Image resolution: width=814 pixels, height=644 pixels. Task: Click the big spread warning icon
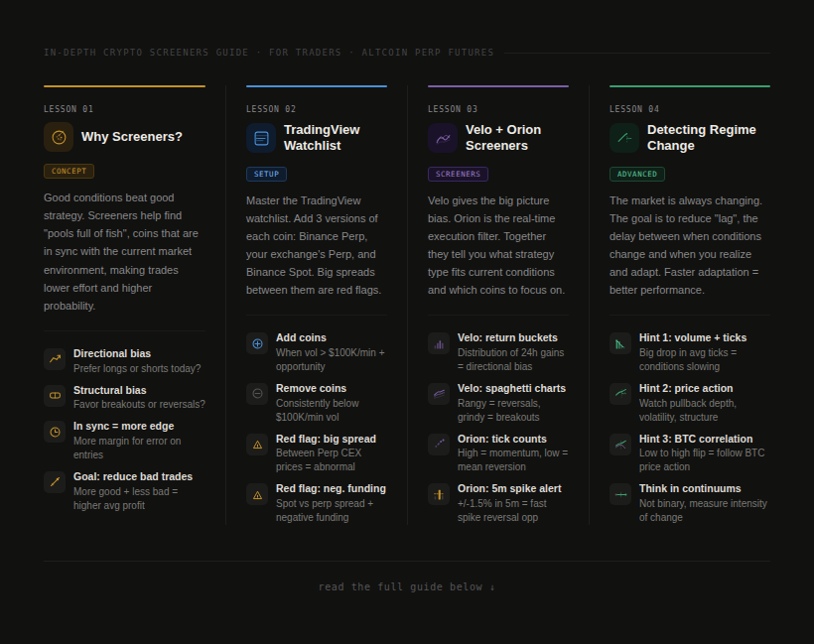(x=257, y=445)
